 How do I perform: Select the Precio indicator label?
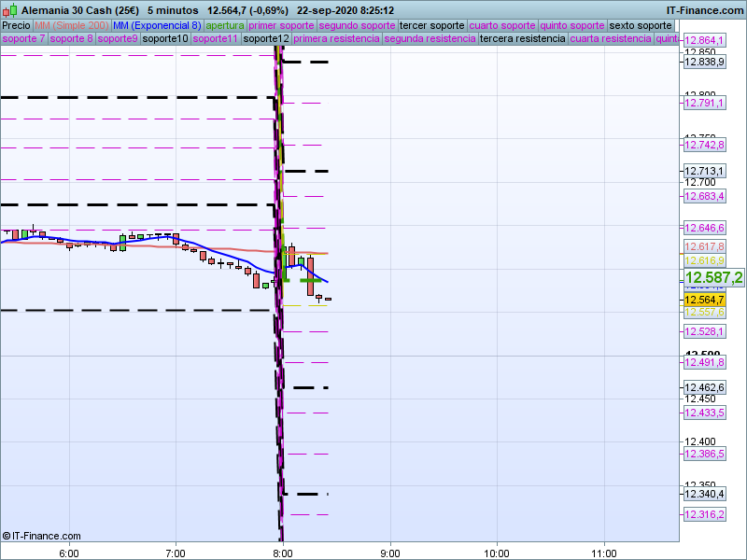(x=16, y=26)
